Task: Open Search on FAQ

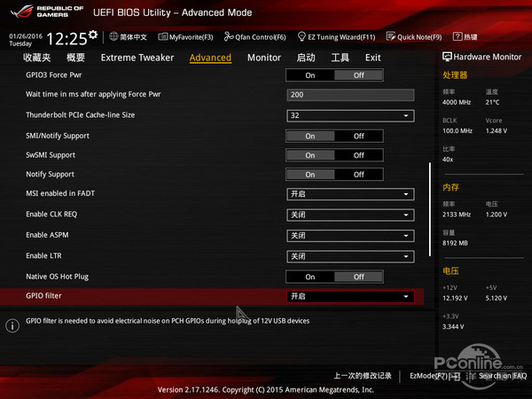Action: coord(503,376)
